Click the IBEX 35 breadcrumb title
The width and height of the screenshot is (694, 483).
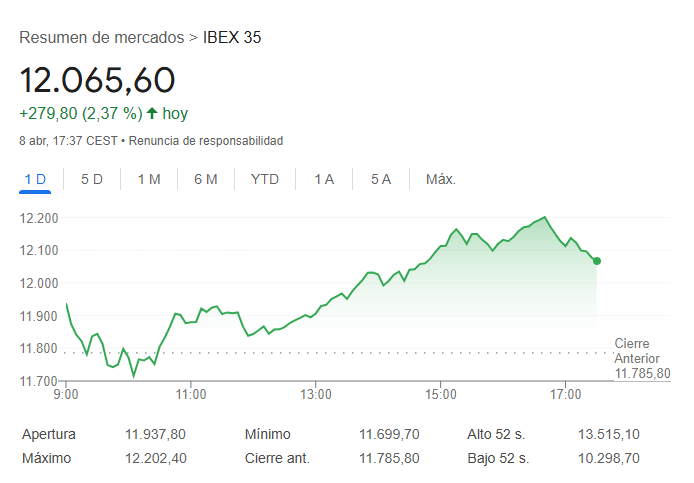(232, 38)
